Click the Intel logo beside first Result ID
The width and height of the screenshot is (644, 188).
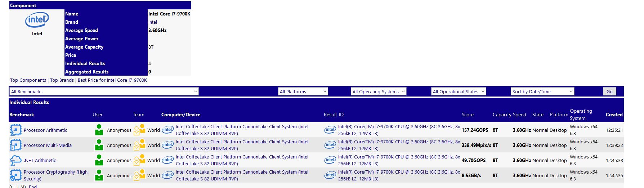[330, 130]
